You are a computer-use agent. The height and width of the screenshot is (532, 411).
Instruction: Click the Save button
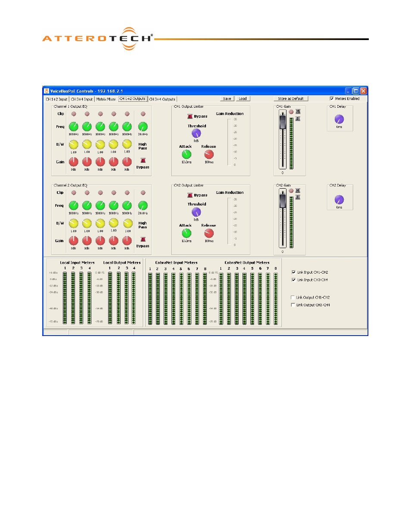(227, 99)
